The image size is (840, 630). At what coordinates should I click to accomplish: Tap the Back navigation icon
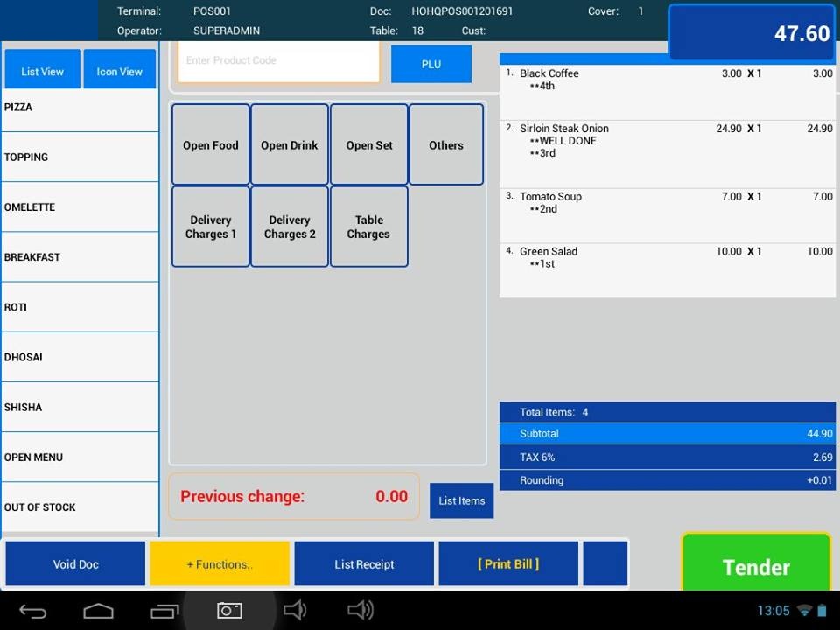31,610
